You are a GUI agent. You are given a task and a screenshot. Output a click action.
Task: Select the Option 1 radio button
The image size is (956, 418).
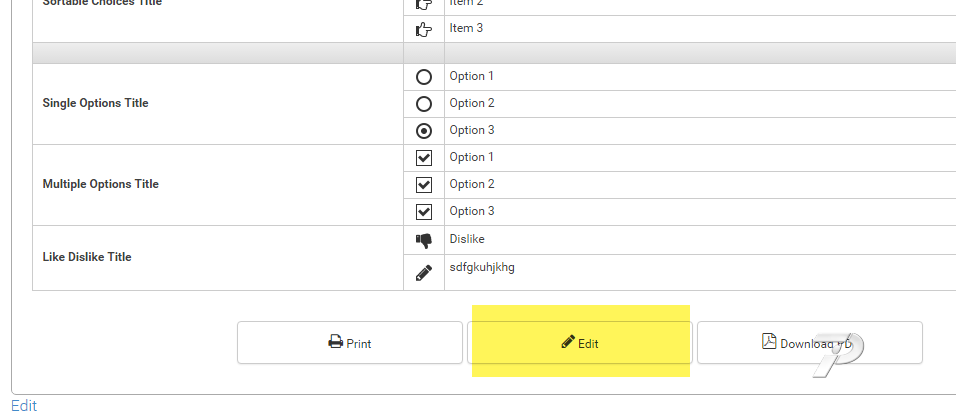(424, 77)
